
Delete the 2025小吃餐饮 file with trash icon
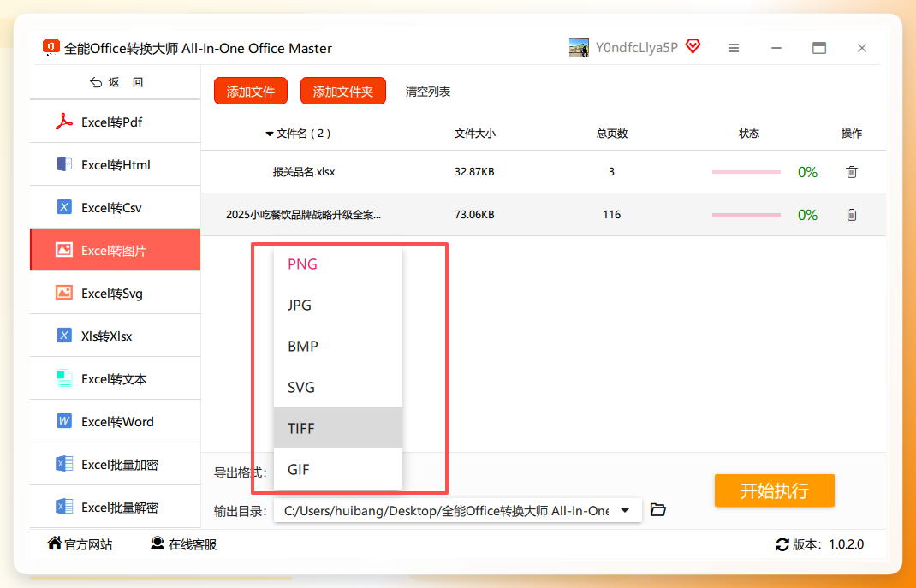pyautogui.click(x=852, y=214)
